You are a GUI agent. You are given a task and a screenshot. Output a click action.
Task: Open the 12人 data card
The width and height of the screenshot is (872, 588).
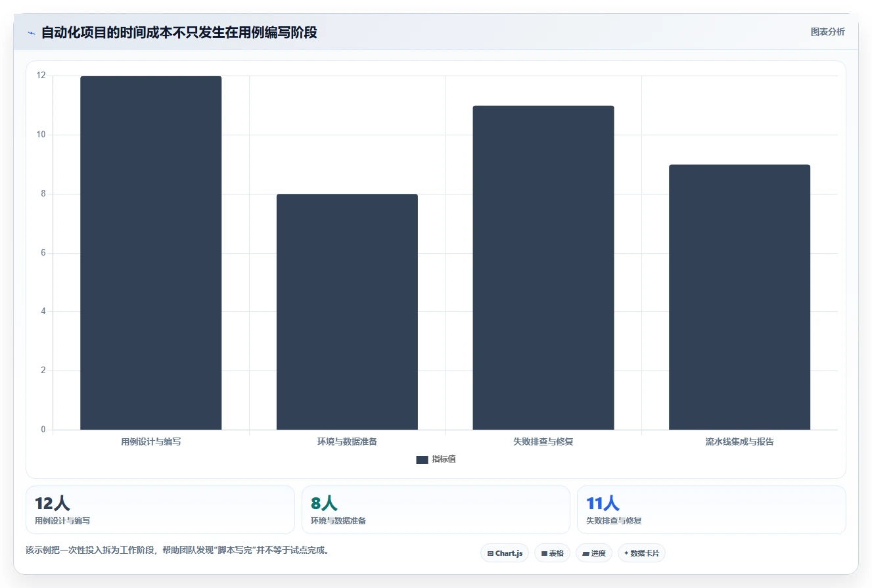pyautogui.click(x=160, y=510)
